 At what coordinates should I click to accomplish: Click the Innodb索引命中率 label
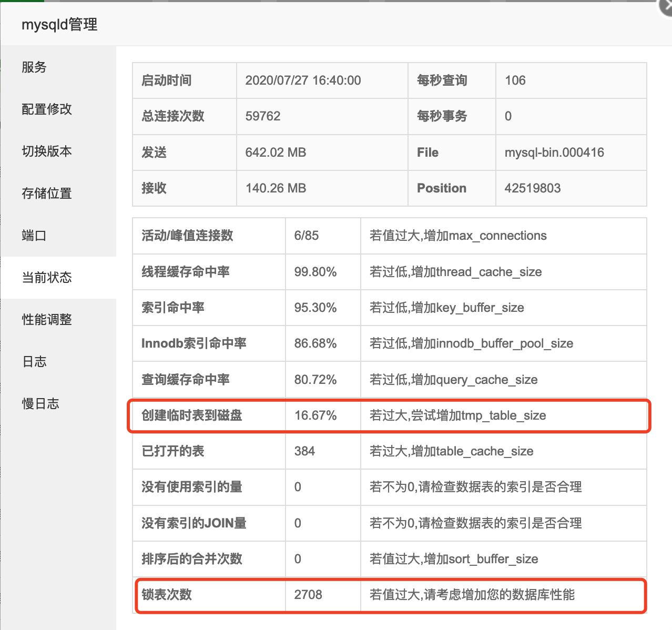click(x=194, y=343)
